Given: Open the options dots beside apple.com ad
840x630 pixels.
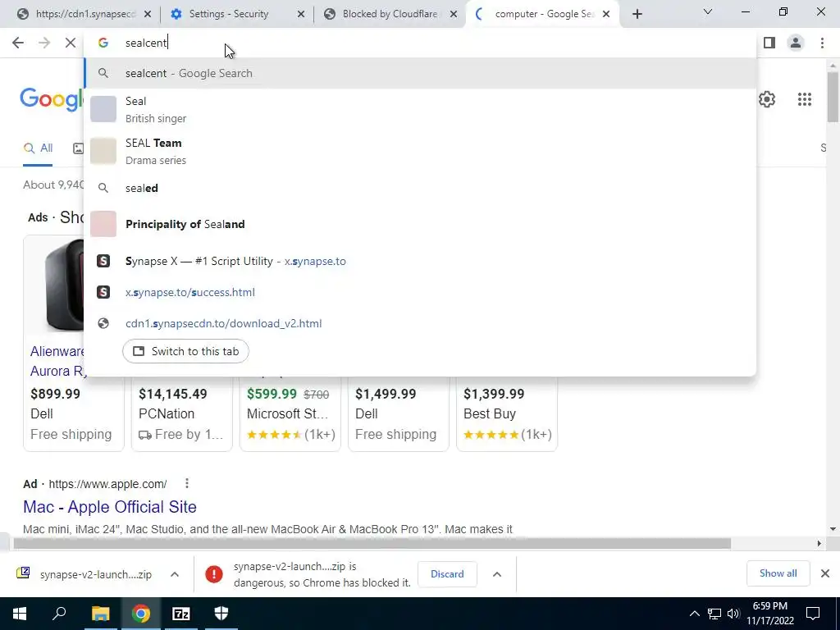Looking at the screenshot, I should [x=186, y=484].
